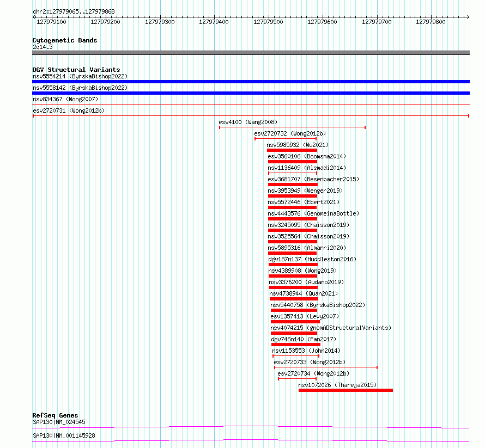Select nsv3376200 (Audano2019) label

coord(306,282)
